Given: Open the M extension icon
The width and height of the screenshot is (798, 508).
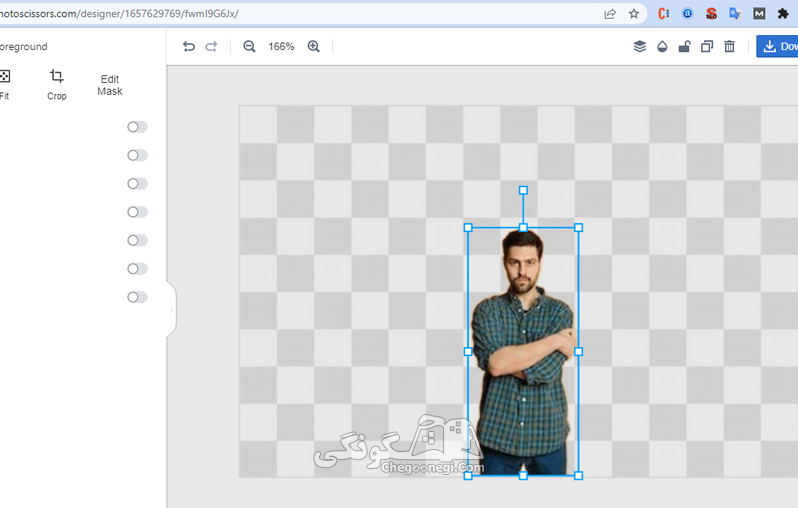Looking at the screenshot, I should click(759, 14).
